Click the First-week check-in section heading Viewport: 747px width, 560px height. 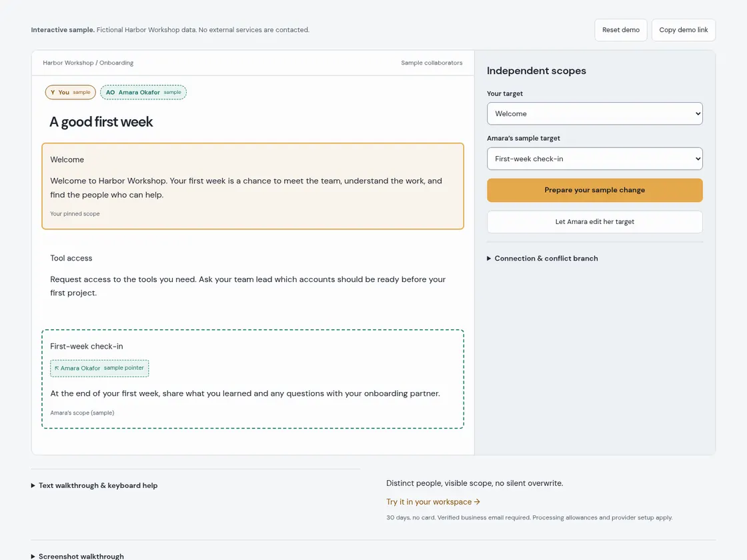(87, 346)
